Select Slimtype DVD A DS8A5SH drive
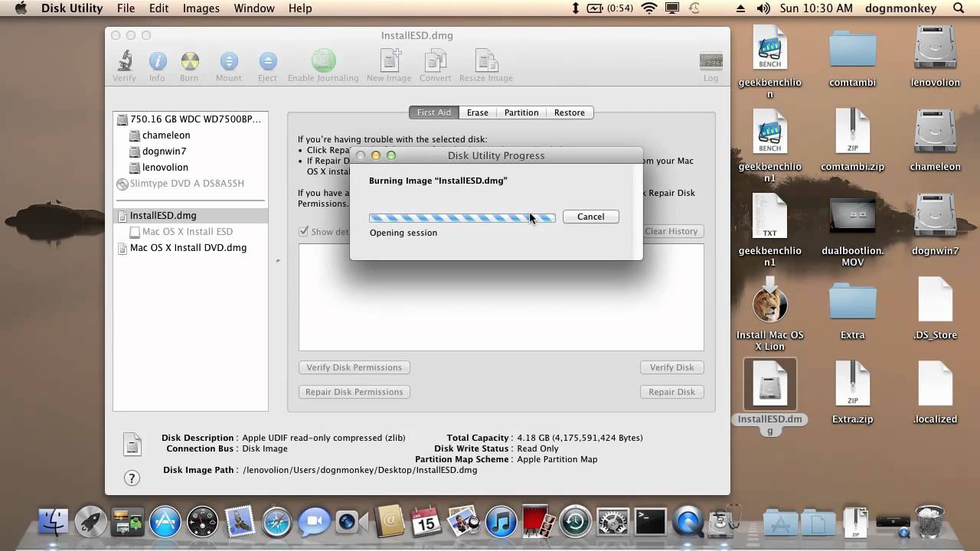 pos(191,184)
